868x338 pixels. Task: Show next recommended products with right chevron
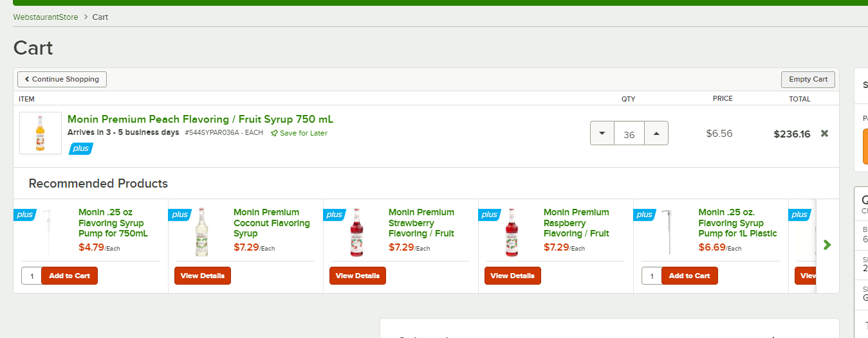point(827,245)
